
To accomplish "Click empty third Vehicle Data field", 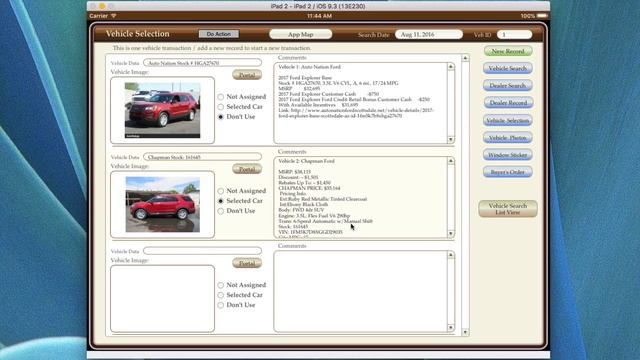I will (x=202, y=251).
